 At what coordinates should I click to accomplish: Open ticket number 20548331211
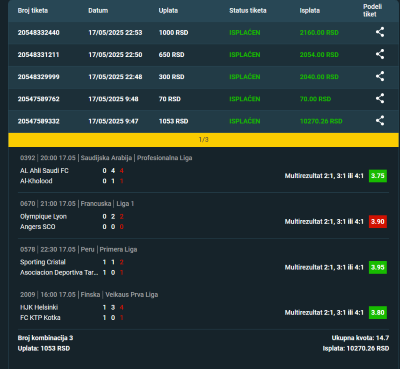pos(39,55)
